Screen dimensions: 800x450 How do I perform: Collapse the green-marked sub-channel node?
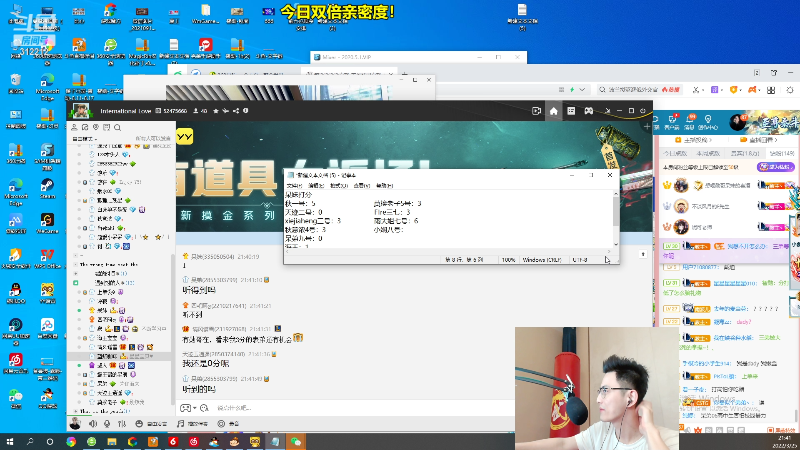76,283
